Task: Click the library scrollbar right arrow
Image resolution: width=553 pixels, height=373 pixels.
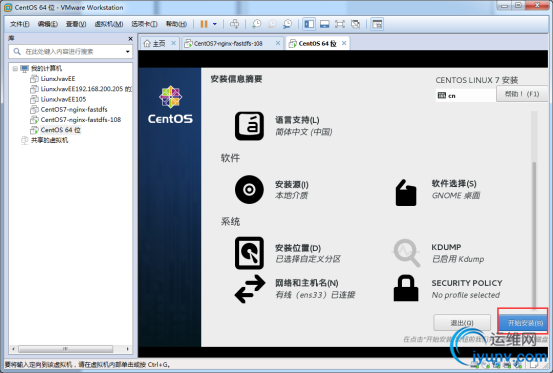Action: [x=127, y=349]
